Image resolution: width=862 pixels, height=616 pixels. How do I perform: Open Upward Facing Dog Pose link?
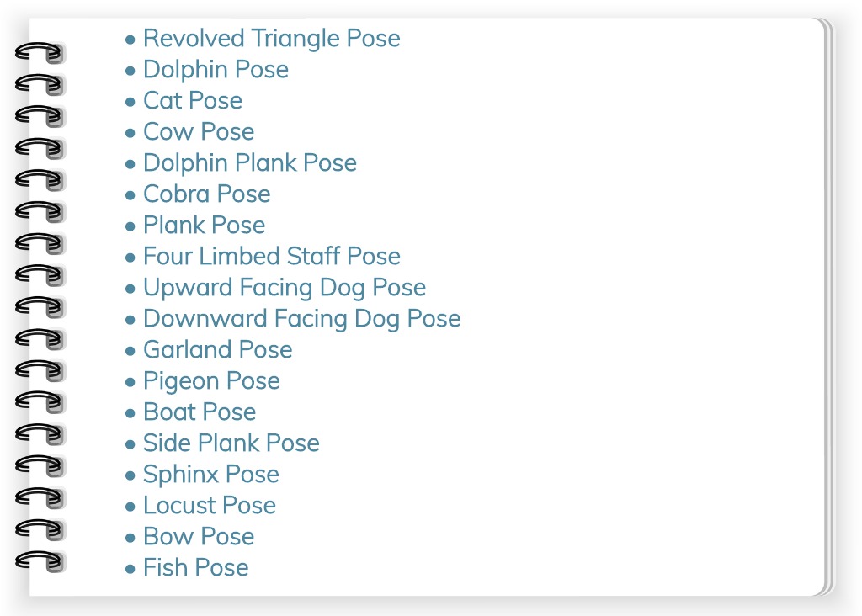[285, 288]
